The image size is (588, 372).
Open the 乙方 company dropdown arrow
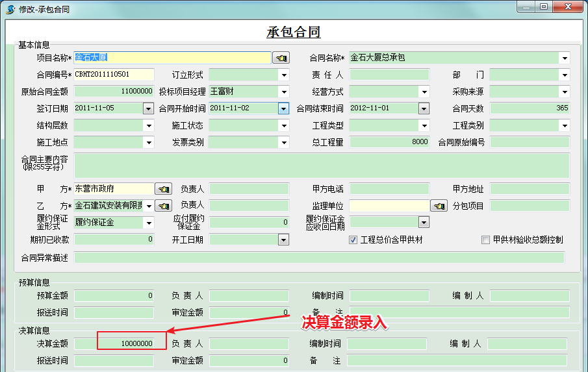click(x=149, y=206)
